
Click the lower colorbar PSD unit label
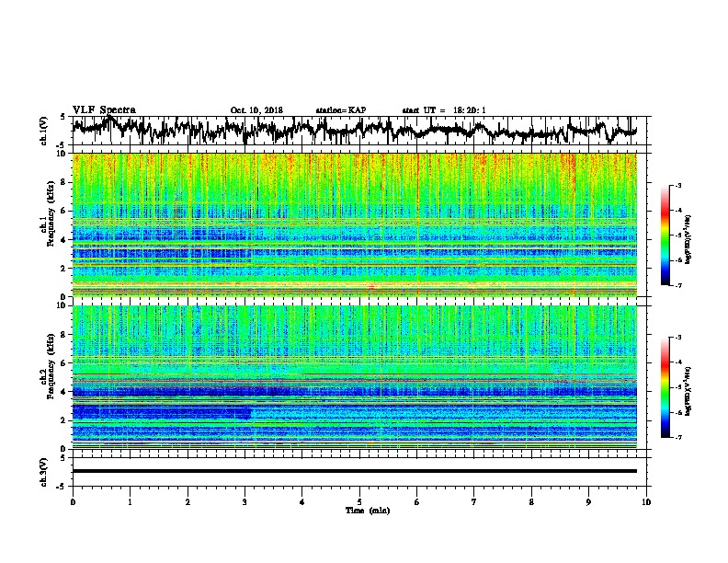688,391
